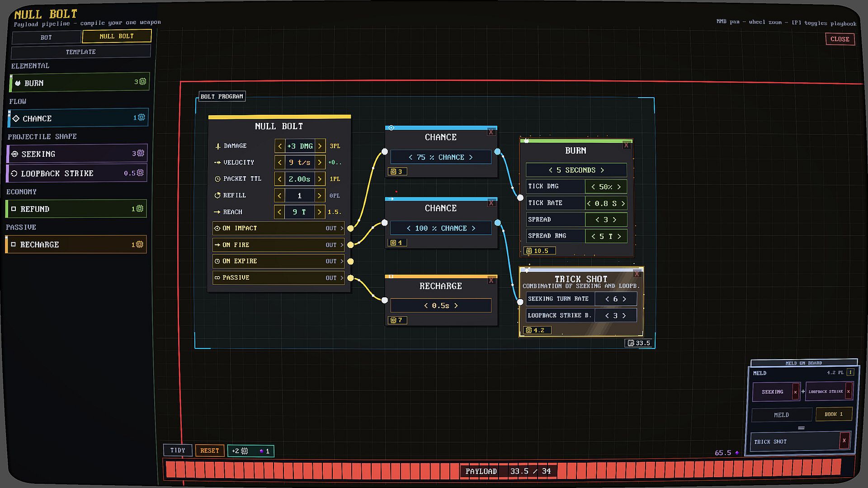868x488 pixels.
Task: Click the Chance diamond icon in sidebar
Action: point(16,118)
